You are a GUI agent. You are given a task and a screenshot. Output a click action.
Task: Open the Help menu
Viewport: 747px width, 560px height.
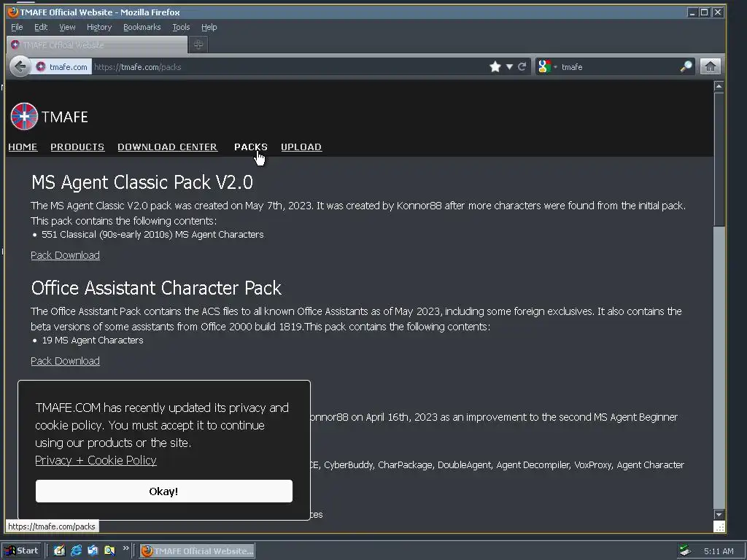tap(209, 27)
